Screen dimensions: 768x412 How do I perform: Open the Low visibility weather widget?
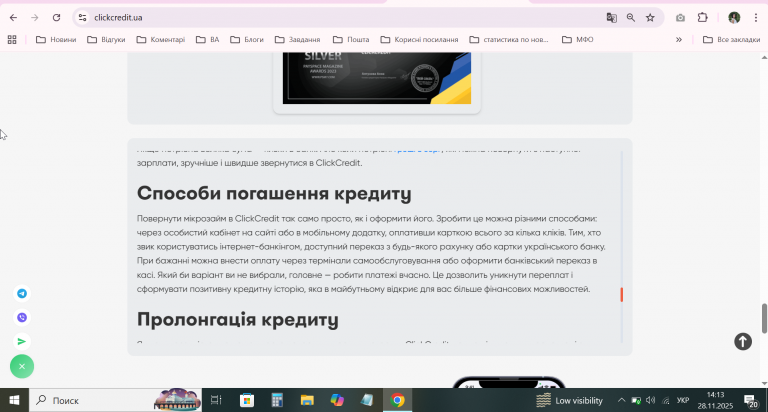[x=569, y=400]
